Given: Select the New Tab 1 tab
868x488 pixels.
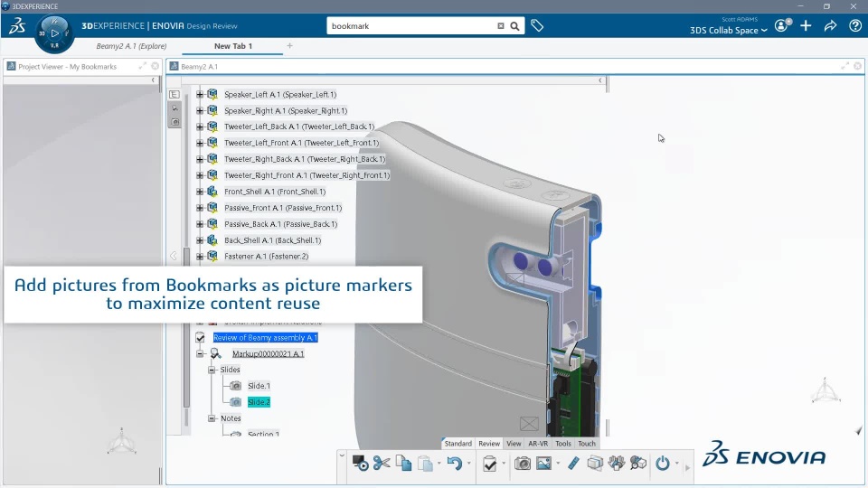Looking at the screenshot, I should [233, 46].
